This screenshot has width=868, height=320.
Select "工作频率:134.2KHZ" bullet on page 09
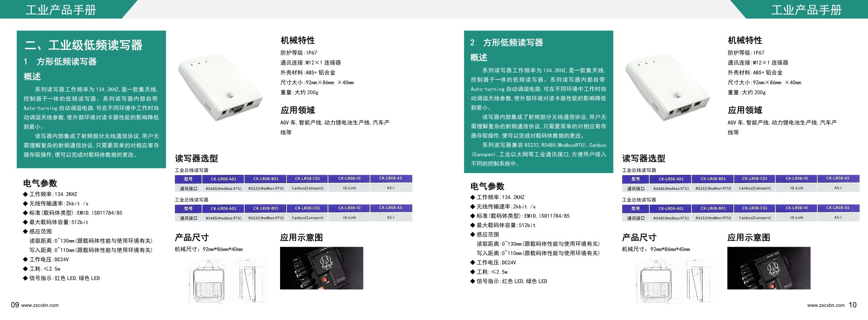click(50, 194)
